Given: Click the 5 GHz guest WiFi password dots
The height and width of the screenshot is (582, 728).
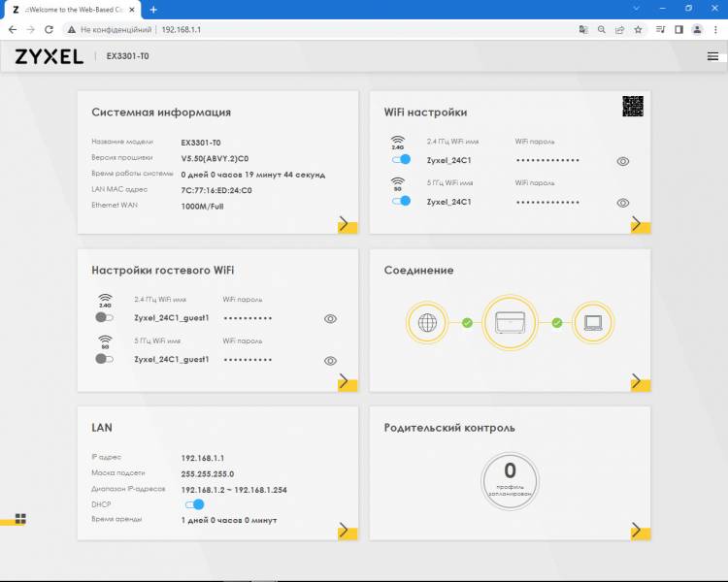Looking at the screenshot, I should click(x=248, y=360).
